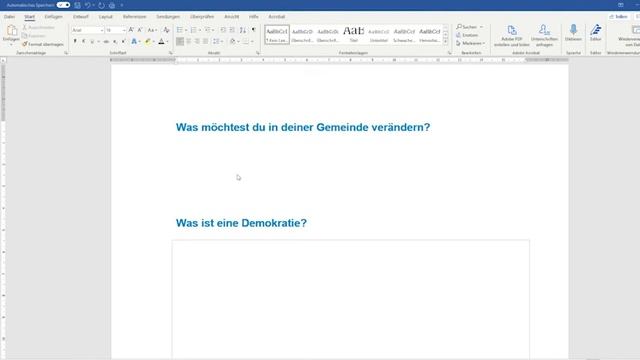Viewport: 640px width, 360px height.
Task: Click the Redo icon in the title bar
Action: pyautogui.click(x=101, y=5)
